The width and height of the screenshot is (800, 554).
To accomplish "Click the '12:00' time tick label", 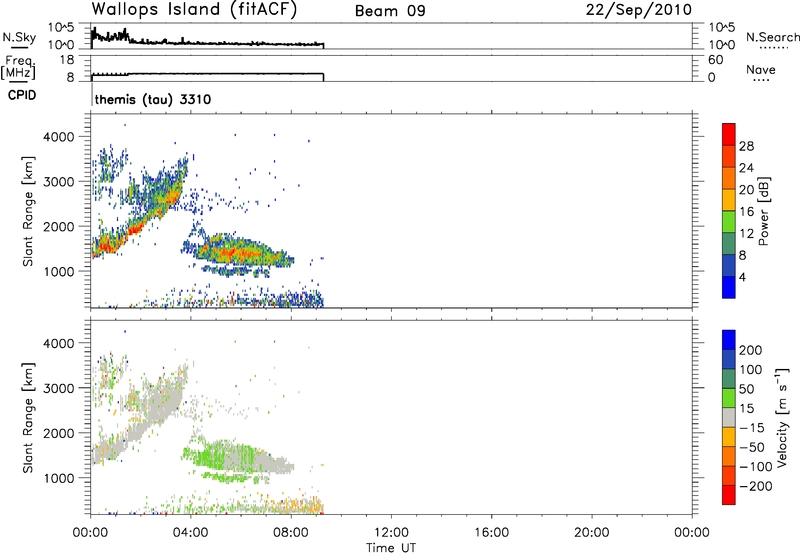I will [x=391, y=533].
